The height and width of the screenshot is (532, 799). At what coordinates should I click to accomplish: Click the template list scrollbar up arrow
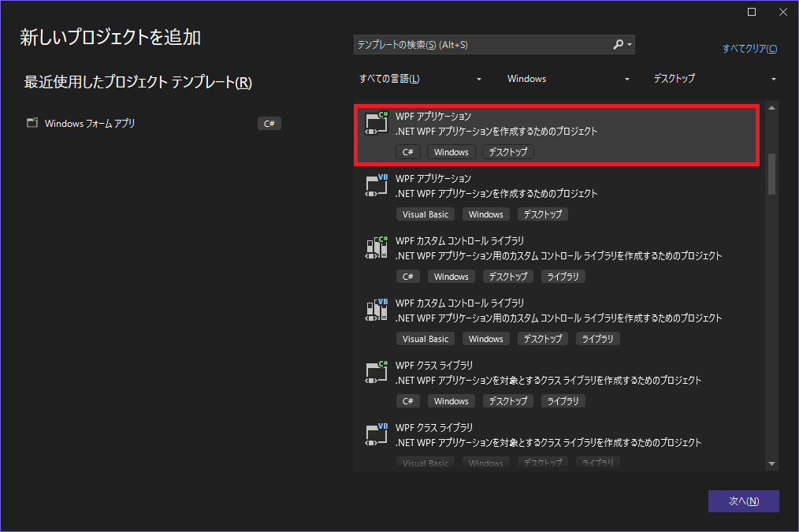(x=771, y=108)
